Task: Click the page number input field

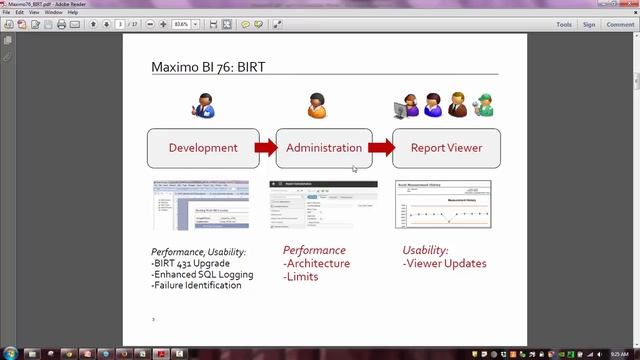Action: click(x=120, y=24)
